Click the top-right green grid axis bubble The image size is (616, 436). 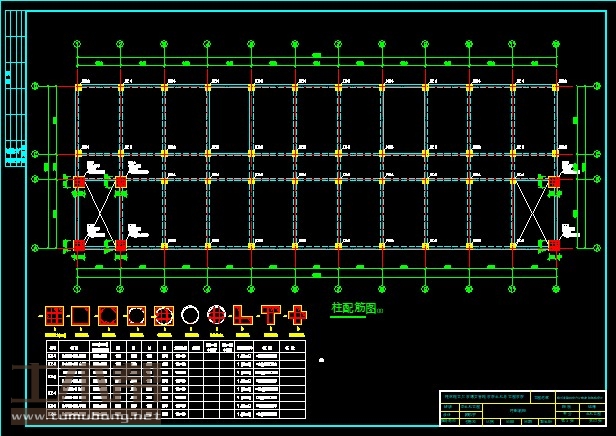click(x=555, y=44)
